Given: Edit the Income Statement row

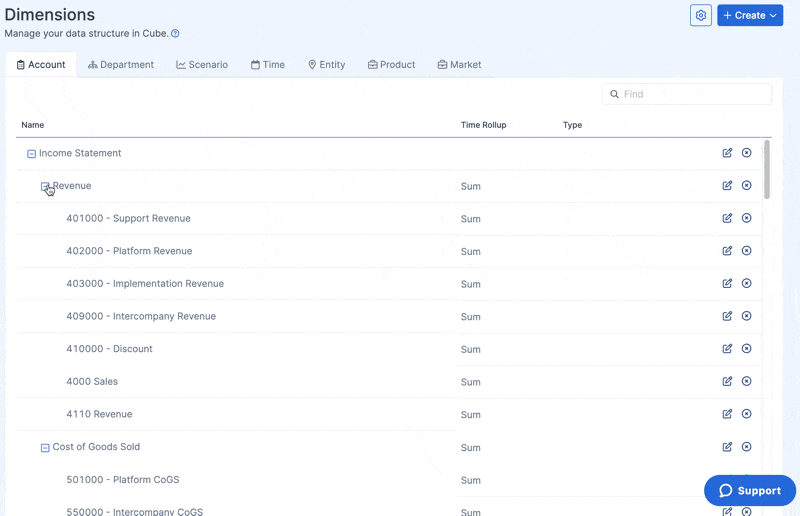Looking at the screenshot, I should pos(727,153).
